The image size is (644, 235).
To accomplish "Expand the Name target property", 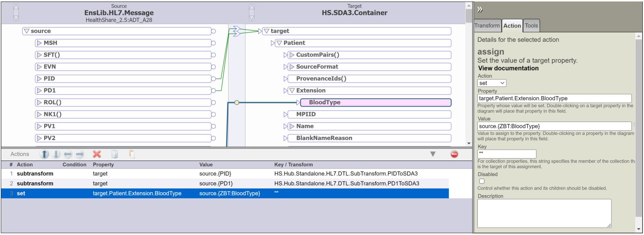I will (x=292, y=126).
